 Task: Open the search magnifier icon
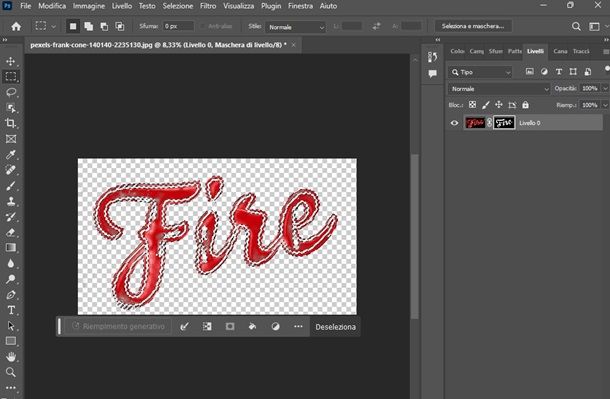576,26
